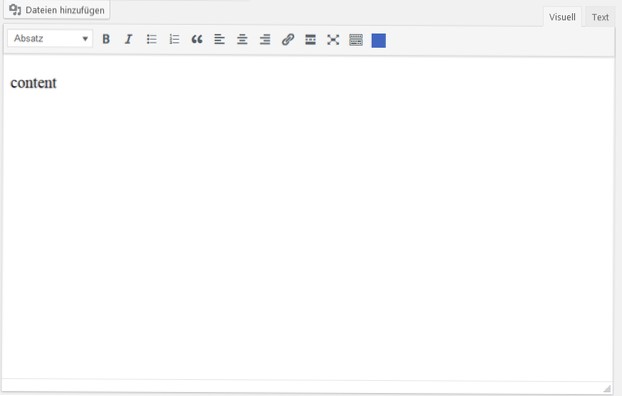Toggle bold formatting

106,39
